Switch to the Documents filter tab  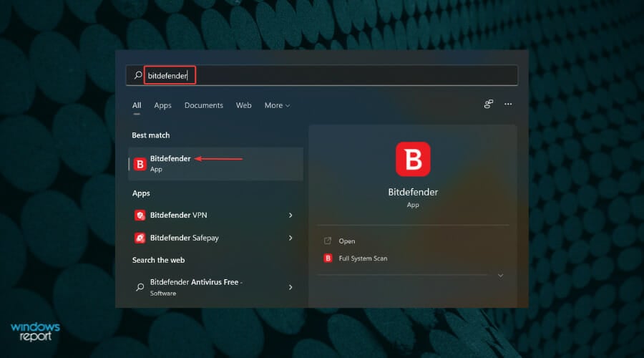(x=204, y=105)
